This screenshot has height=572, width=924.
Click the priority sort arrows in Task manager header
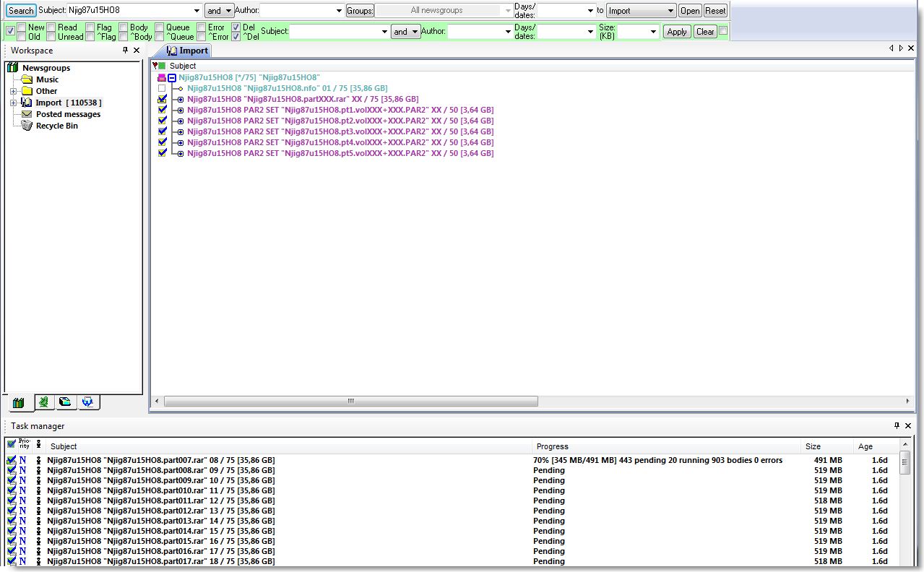38,446
